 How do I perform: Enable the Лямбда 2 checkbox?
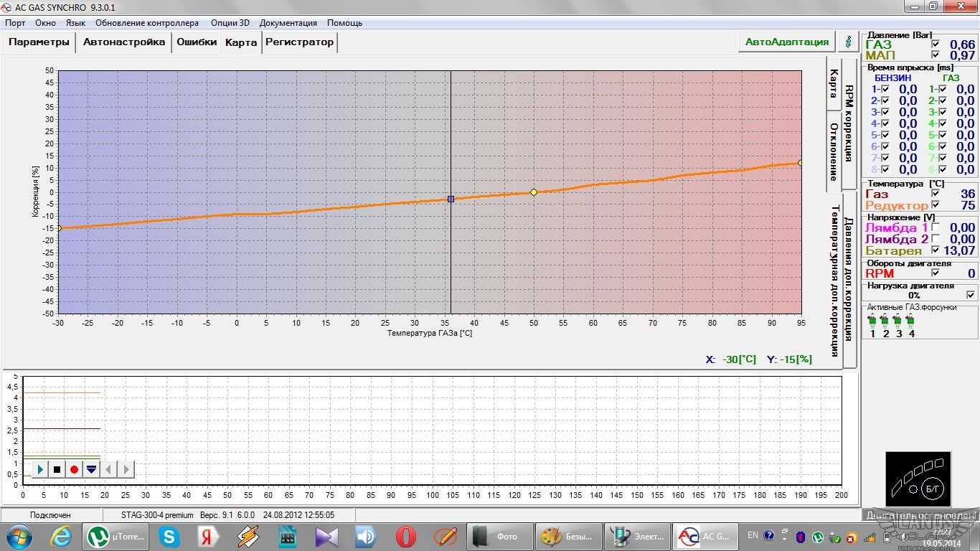[935, 239]
